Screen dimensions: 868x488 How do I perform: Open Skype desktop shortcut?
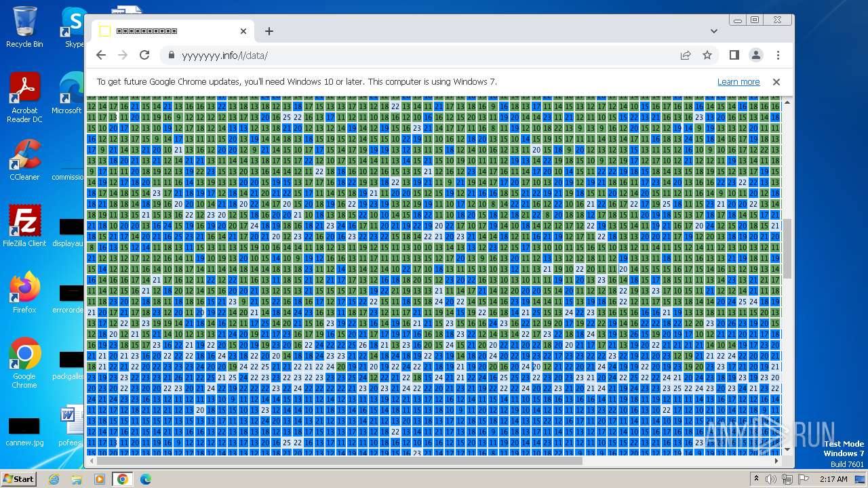(73, 27)
